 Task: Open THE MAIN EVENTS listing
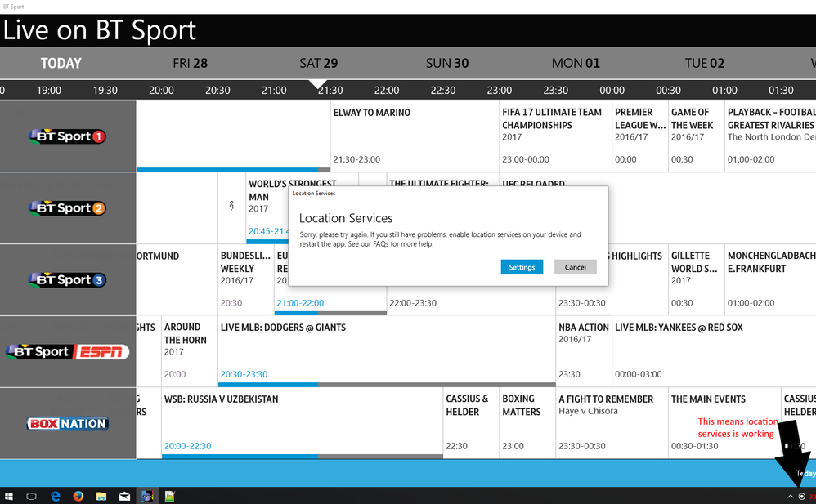tap(724, 423)
